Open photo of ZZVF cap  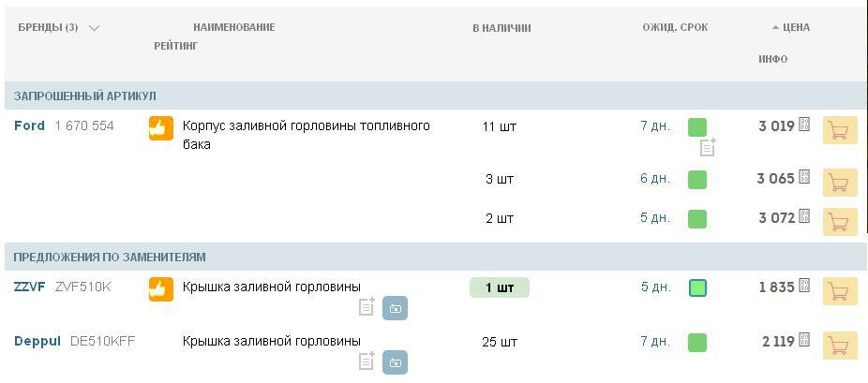(x=395, y=308)
